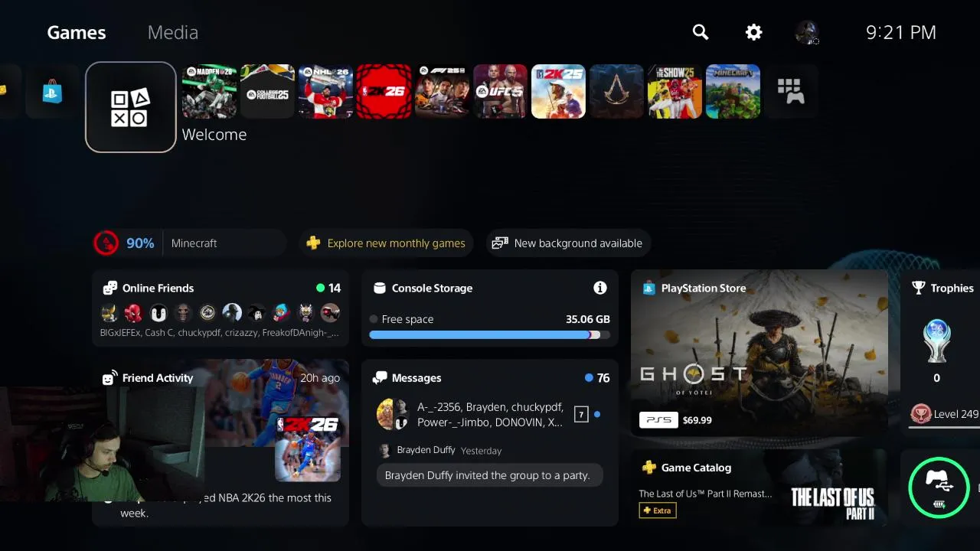The width and height of the screenshot is (980, 551).
Task: Click the friend names list BIGxJEFEx, Cash C
Action: click(219, 333)
